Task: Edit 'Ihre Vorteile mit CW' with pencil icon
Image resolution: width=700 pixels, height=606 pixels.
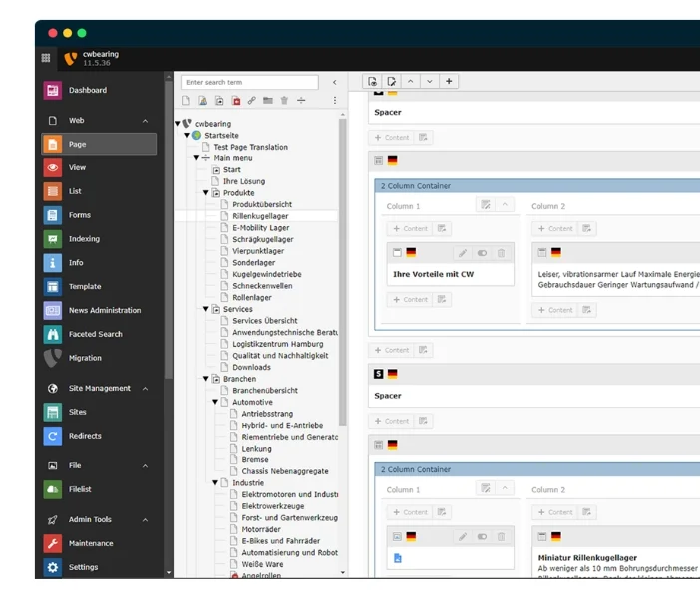Action: 462,253
